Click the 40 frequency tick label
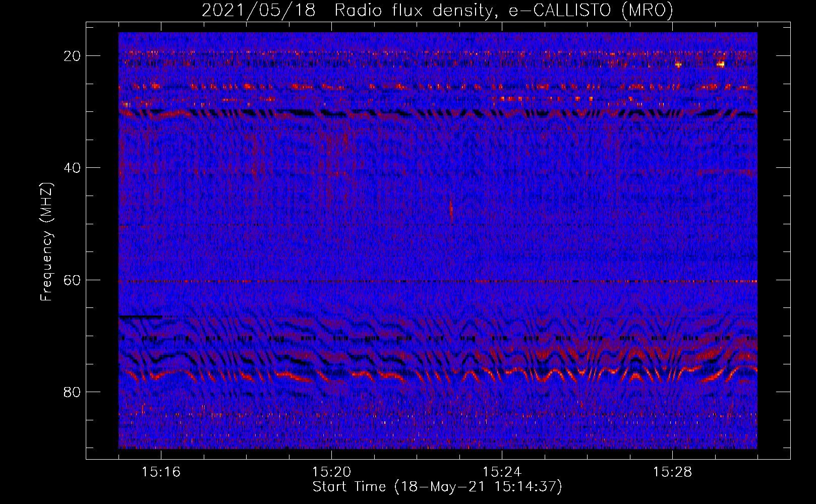 pyautogui.click(x=72, y=168)
